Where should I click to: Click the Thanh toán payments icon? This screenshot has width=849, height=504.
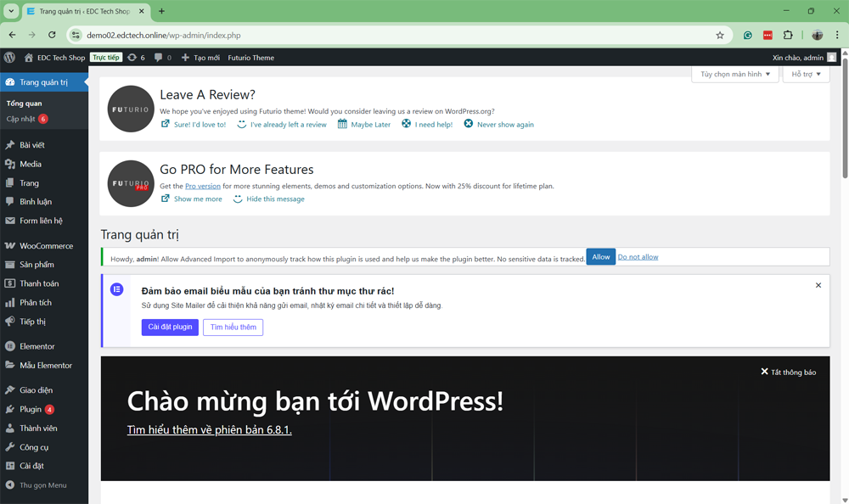(9, 283)
